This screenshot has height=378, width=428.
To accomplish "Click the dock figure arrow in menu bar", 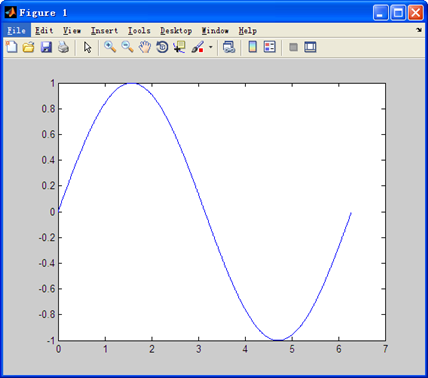I will [x=419, y=30].
